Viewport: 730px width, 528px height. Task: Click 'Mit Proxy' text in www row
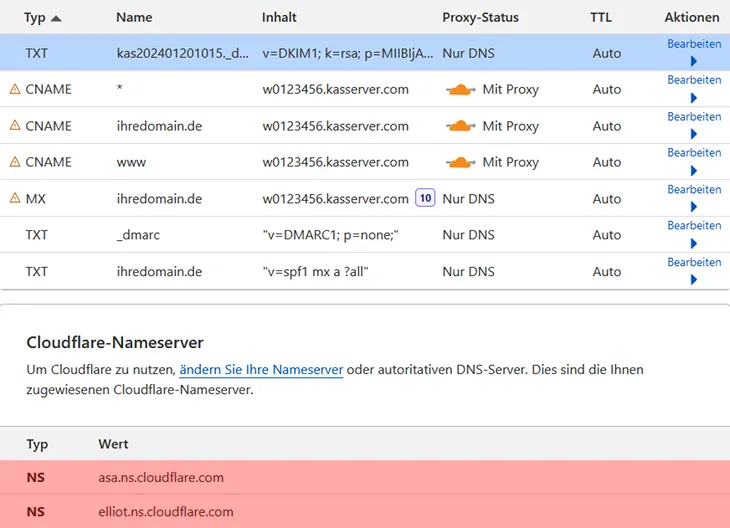click(511, 162)
